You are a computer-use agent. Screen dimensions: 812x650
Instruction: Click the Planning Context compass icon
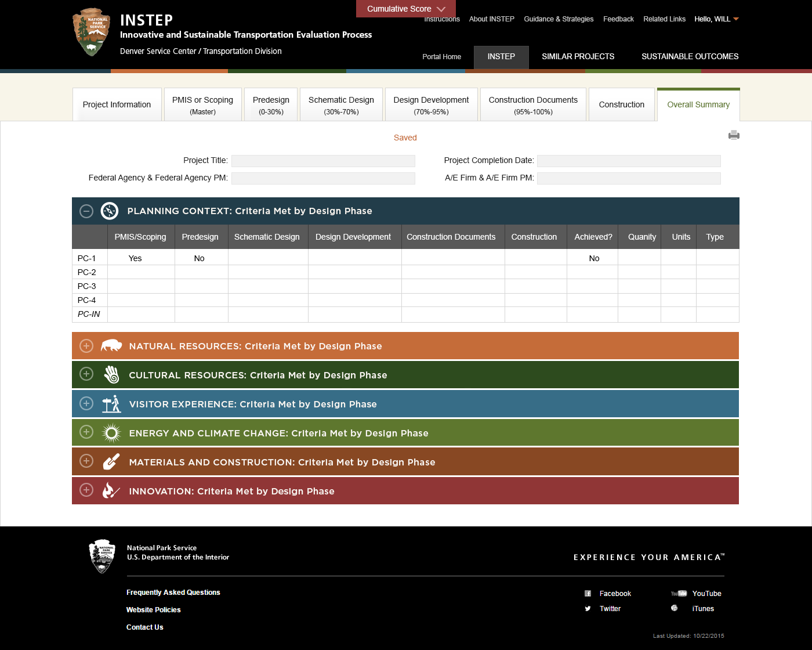(x=109, y=211)
